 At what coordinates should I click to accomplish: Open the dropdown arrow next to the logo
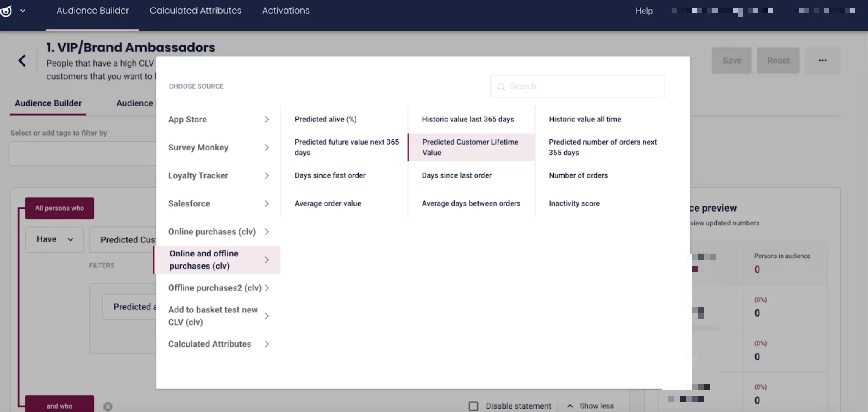pyautogui.click(x=23, y=11)
